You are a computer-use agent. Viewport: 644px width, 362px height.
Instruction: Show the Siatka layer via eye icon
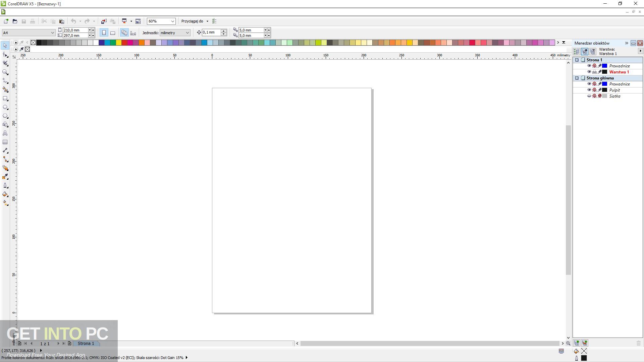click(x=589, y=96)
